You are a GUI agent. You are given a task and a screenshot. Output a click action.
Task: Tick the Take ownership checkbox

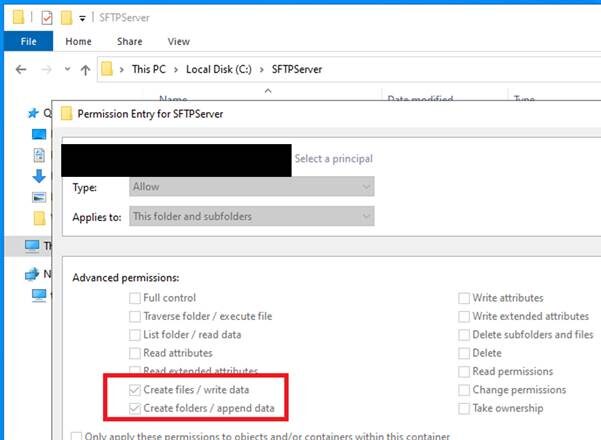point(464,409)
